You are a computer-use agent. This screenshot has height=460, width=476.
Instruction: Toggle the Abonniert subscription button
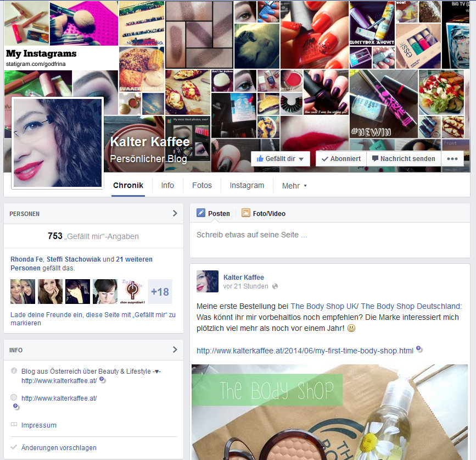tap(341, 159)
